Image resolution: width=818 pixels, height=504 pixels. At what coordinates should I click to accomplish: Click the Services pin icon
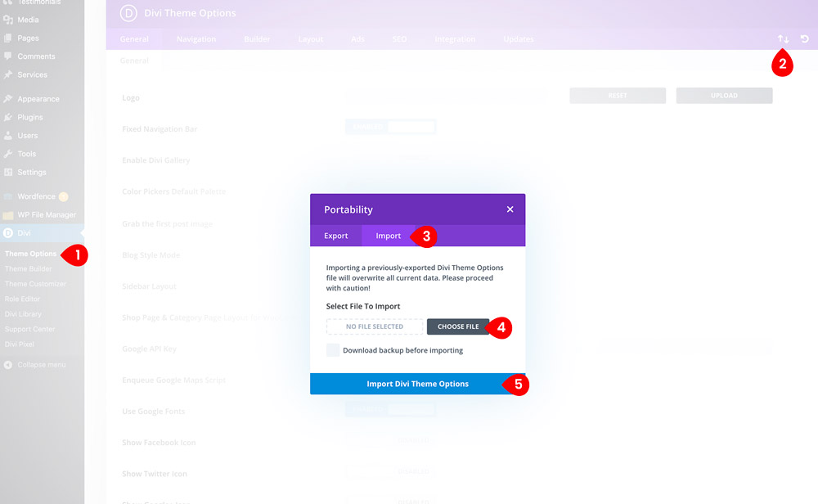point(8,74)
